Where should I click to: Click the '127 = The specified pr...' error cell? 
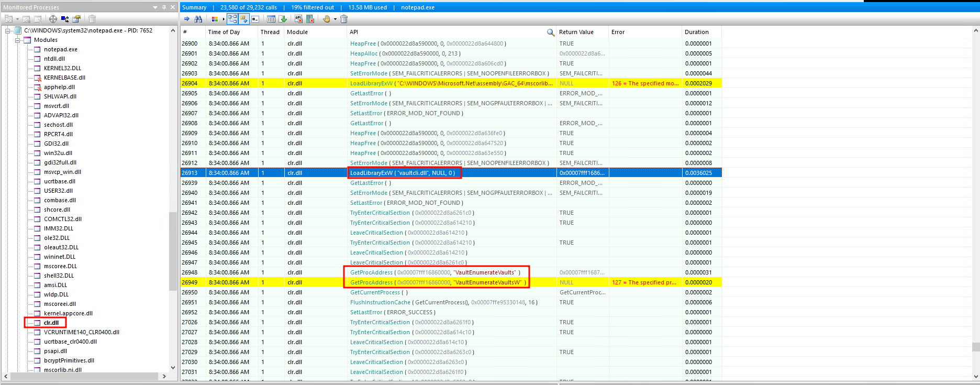(x=644, y=282)
